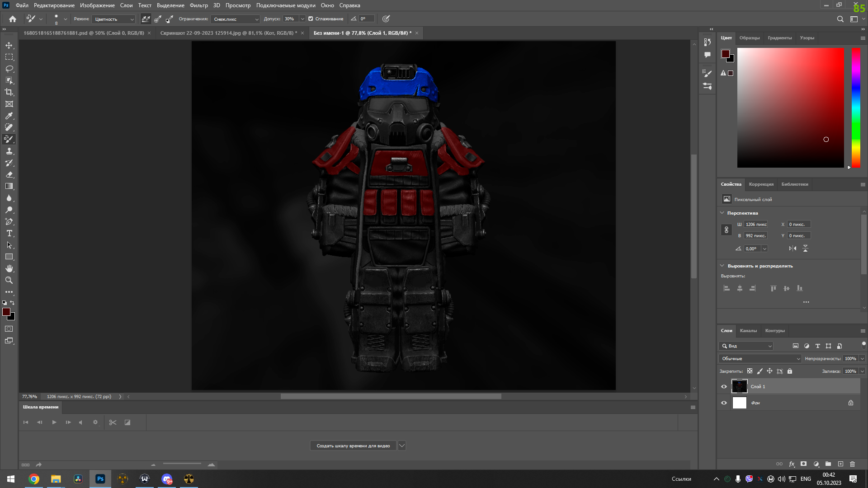The height and width of the screenshot is (488, 868).
Task: Select the Horizontal Type tool
Action: [9, 233]
